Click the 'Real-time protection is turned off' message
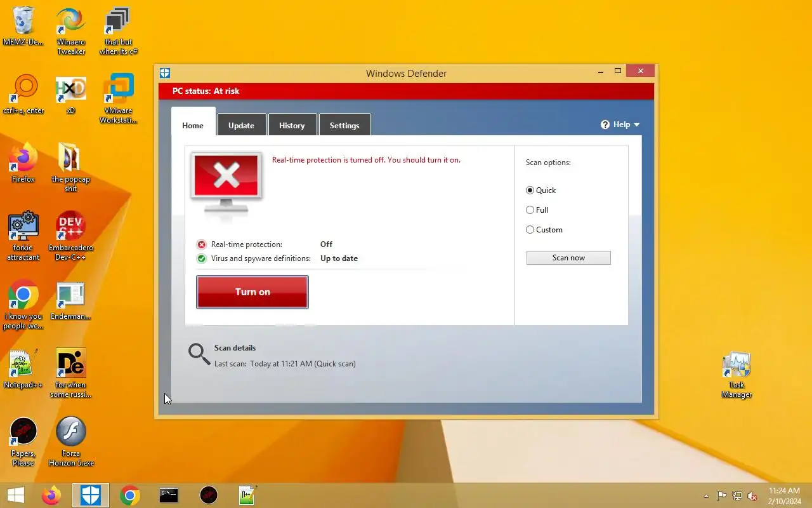The width and height of the screenshot is (812, 508). pyautogui.click(x=366, y=160)
